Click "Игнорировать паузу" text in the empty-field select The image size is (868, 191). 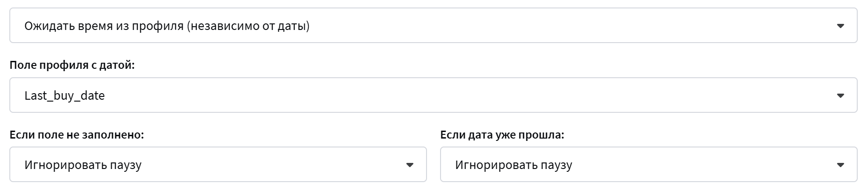pyautogui.click(x=83, y=165)
